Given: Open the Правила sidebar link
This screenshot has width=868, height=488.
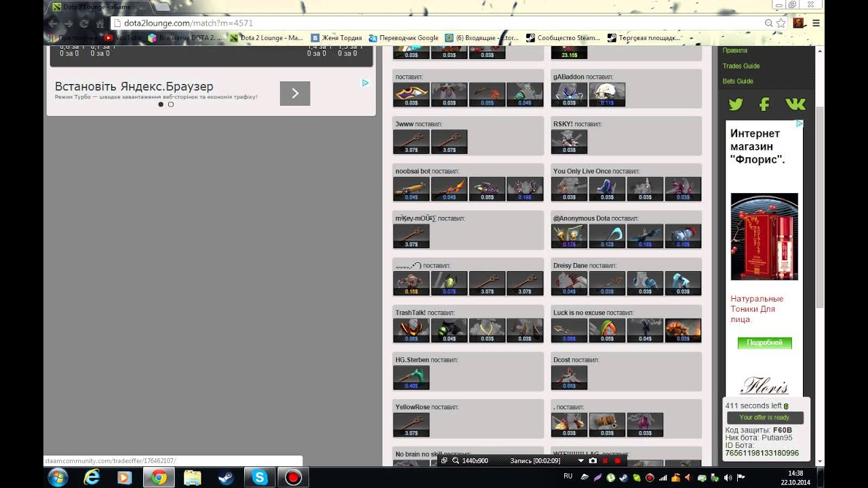Looking at the screenshot, I should (734, 50).
